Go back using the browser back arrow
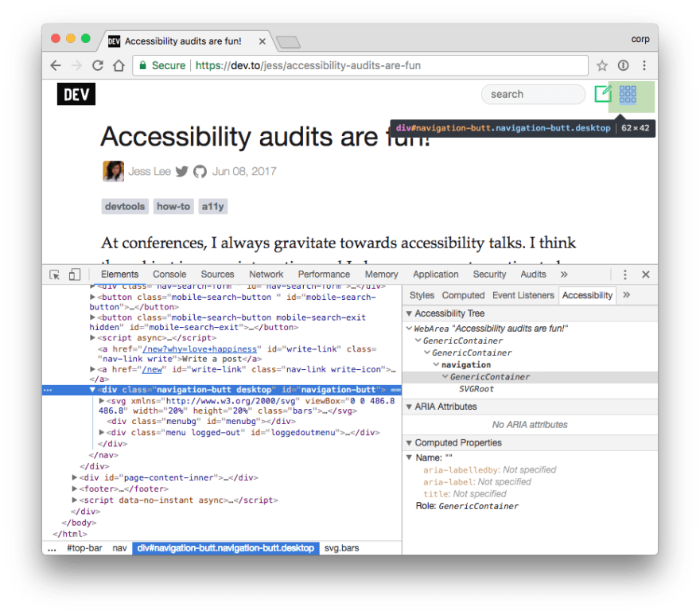Screen dimensions: 700x615 tap(56, 66)
